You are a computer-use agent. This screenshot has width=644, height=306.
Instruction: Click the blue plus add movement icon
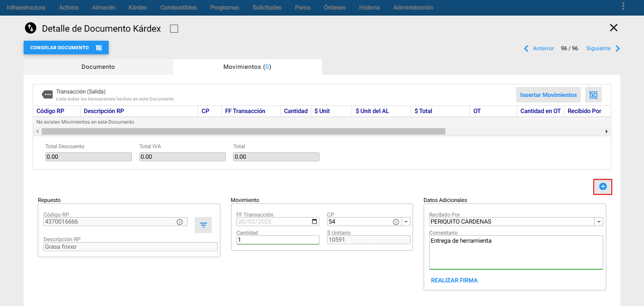603,186
